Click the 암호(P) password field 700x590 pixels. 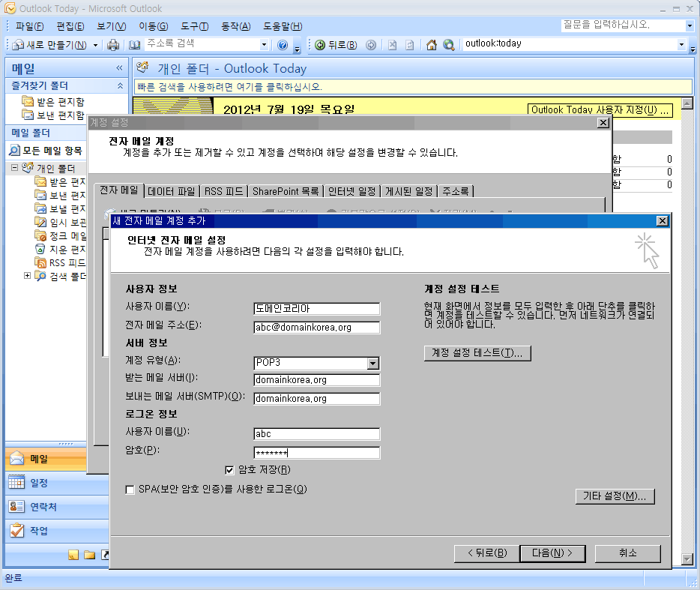[x=317, y=453]
